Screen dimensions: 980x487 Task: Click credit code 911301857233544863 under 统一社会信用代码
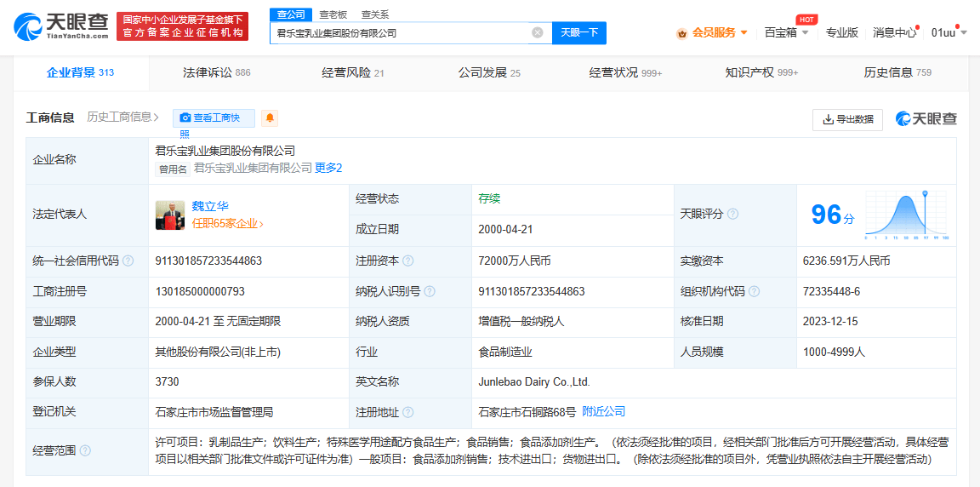coord(208,261)
